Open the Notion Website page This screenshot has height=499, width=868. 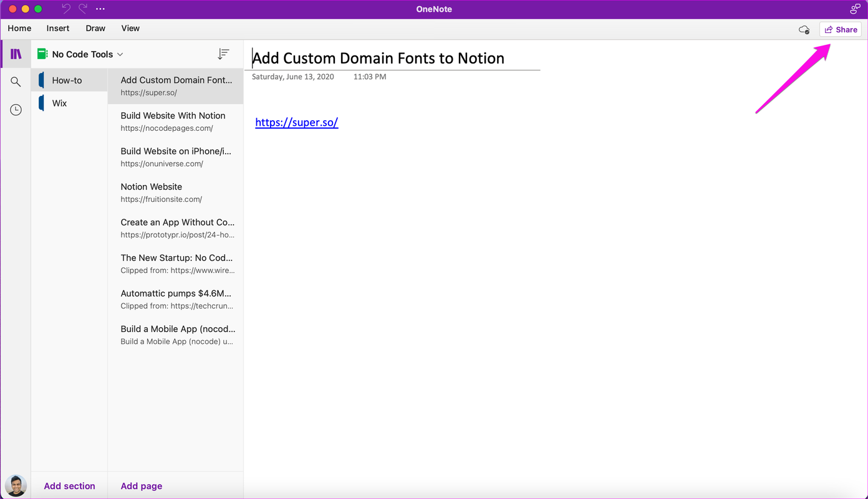point(176,192)
